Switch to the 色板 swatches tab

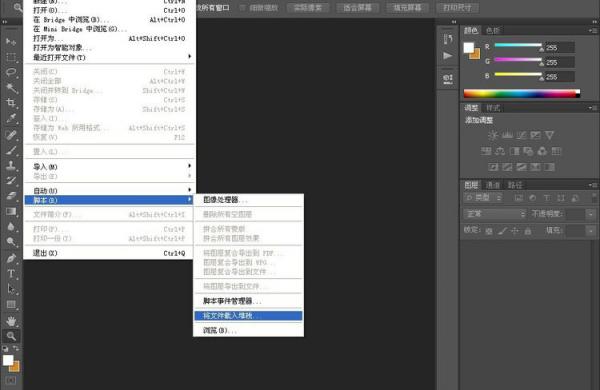pos(493,31)
